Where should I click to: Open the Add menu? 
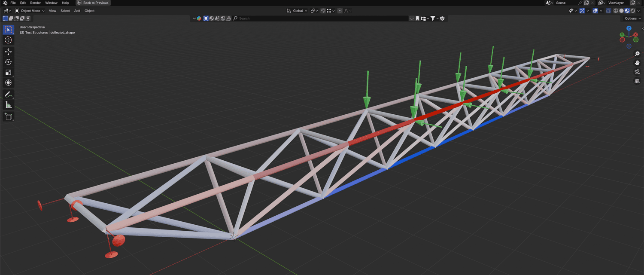[77, 11]
